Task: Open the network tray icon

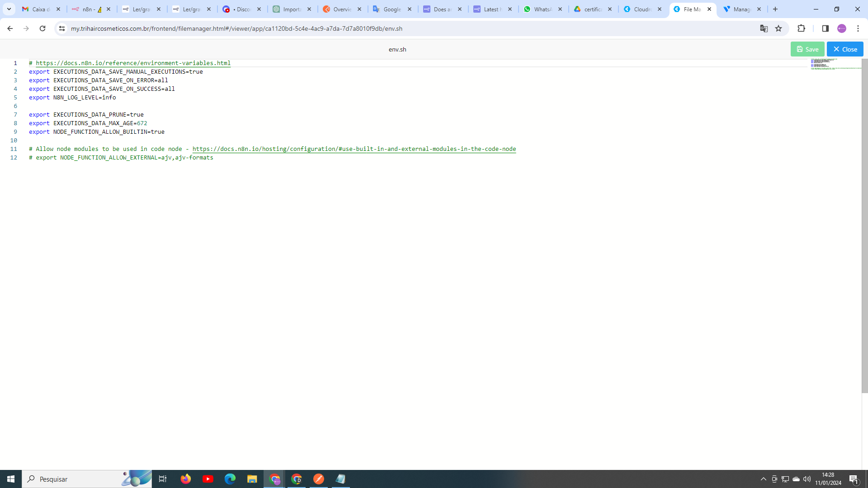Action: (x=785, y=479)
